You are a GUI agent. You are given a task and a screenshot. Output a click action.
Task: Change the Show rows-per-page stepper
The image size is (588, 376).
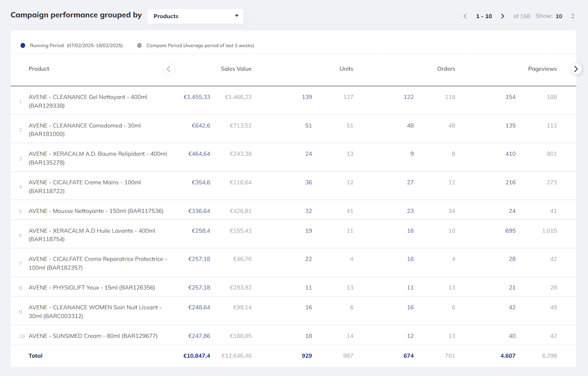pos(572,16)
